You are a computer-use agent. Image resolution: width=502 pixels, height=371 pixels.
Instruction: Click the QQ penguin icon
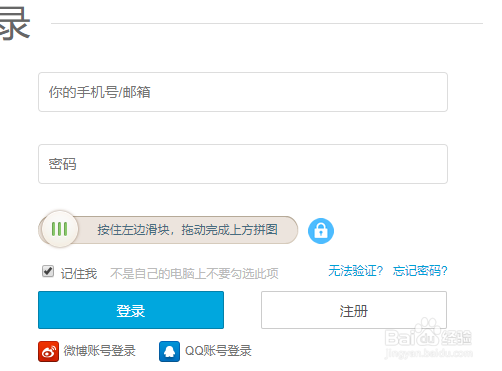[x=169, y=351]
